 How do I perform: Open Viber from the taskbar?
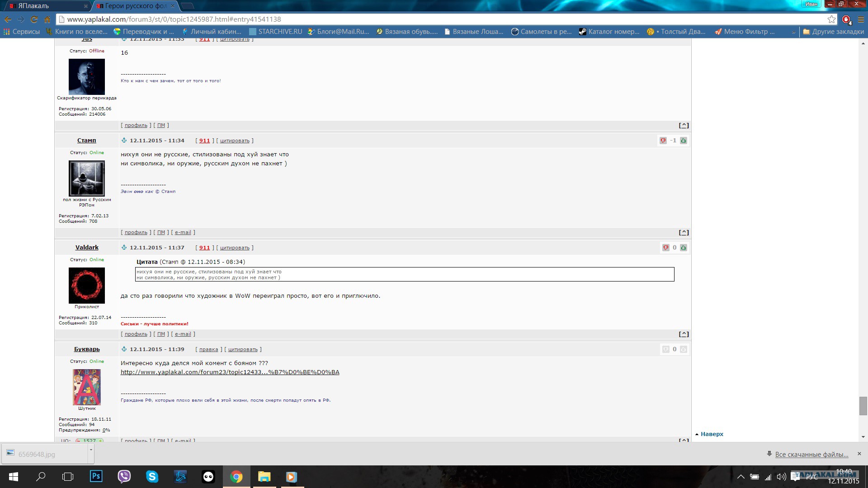coord(124,477)
